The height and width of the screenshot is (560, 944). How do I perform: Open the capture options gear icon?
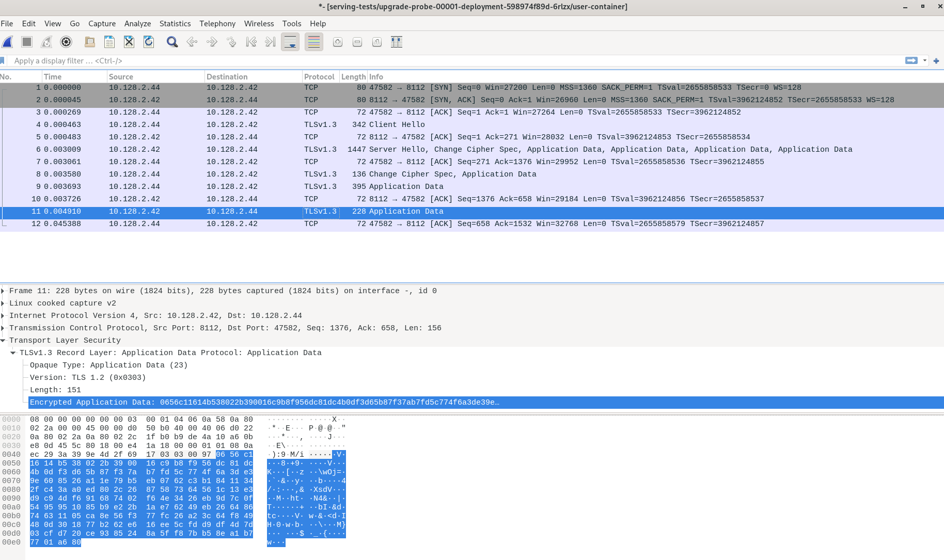coord(66,42)
